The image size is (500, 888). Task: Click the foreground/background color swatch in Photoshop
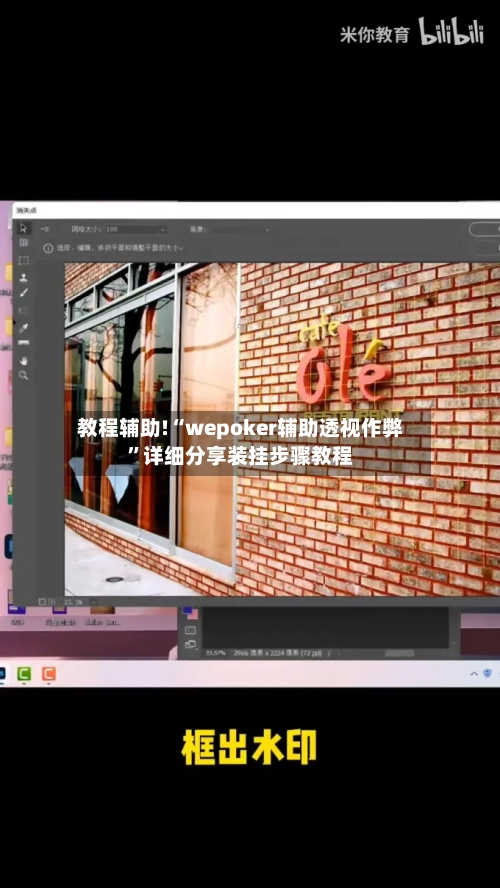tap(190, 612)
